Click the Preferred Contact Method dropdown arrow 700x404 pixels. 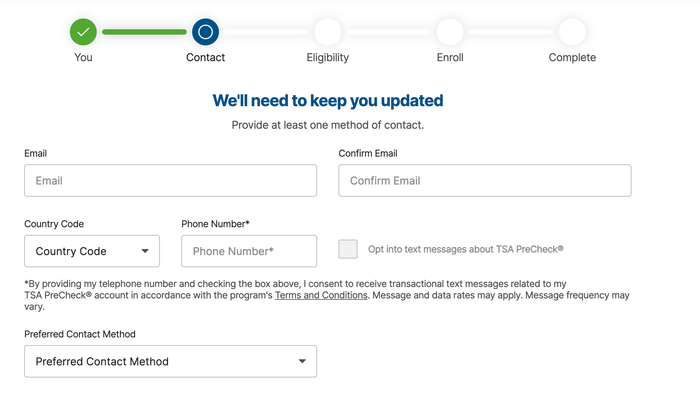click(302, 361)
